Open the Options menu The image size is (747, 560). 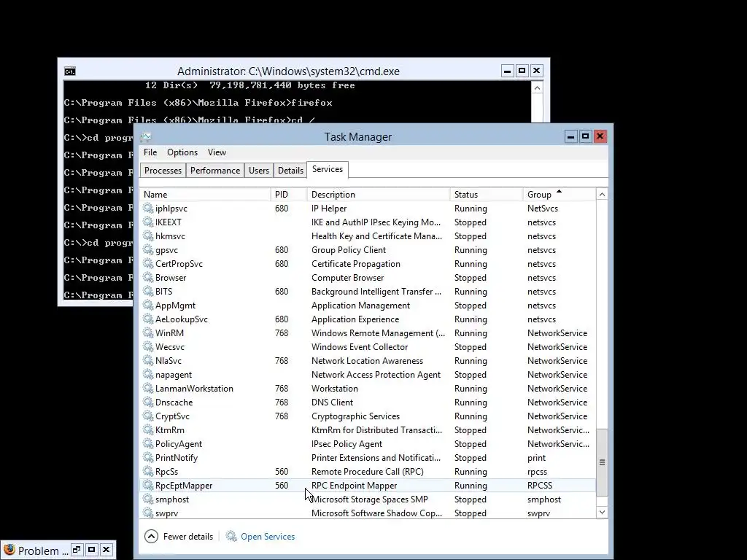[182, 152]
